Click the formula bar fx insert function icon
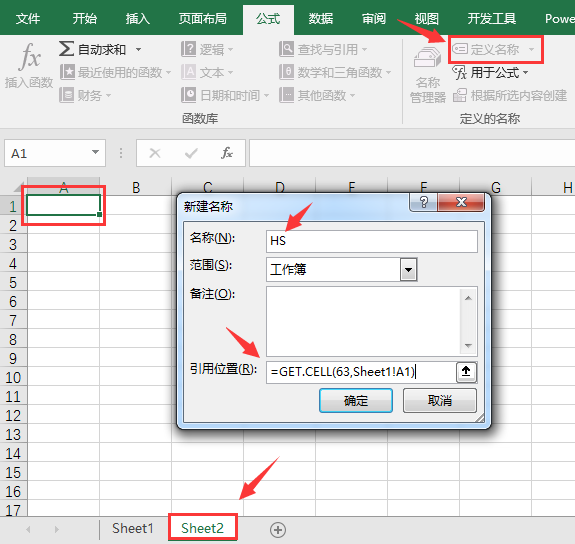 point(227,153)
